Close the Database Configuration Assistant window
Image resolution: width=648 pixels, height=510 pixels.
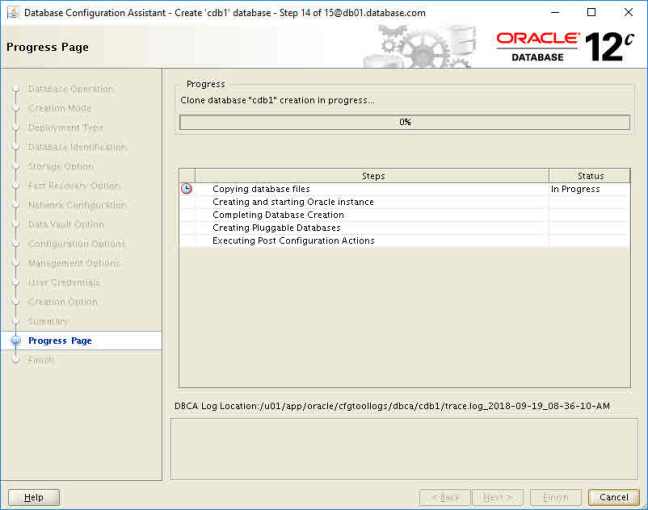(x=627, y=13)
